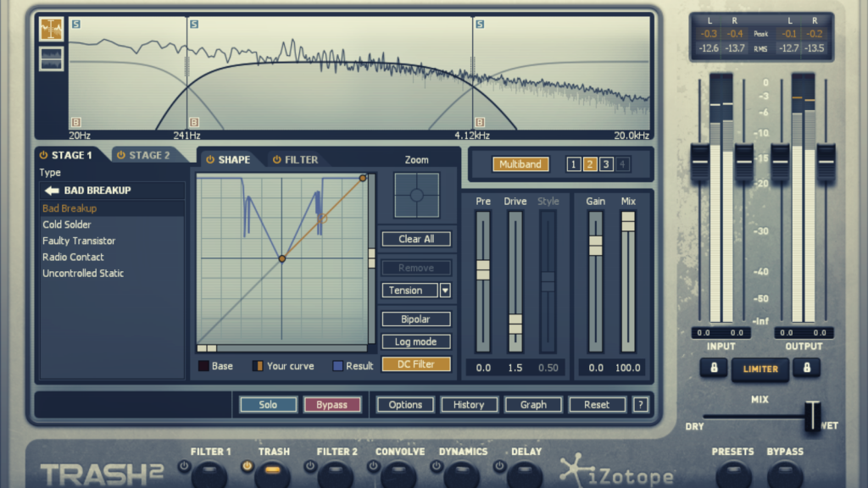Bypass the mid band B at 241Hz
The height and width of the screenshot is (488, 868).
click(x=194, y=122)
